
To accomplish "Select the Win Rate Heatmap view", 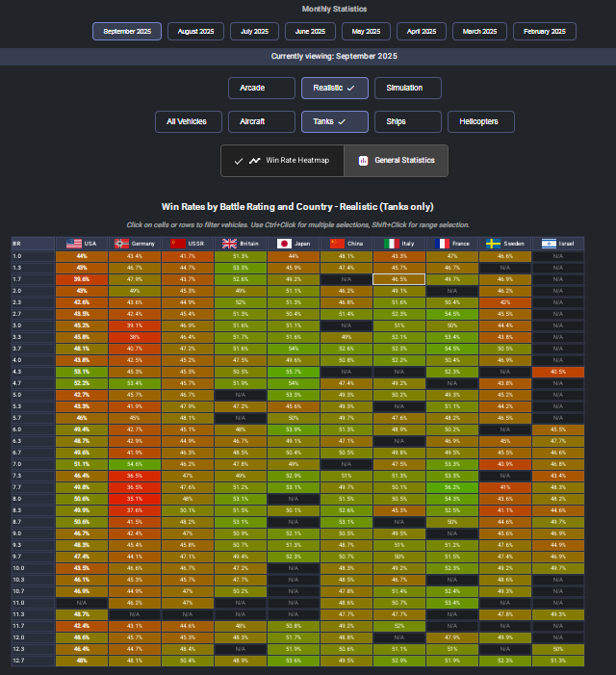I will (x=283, y=161).
